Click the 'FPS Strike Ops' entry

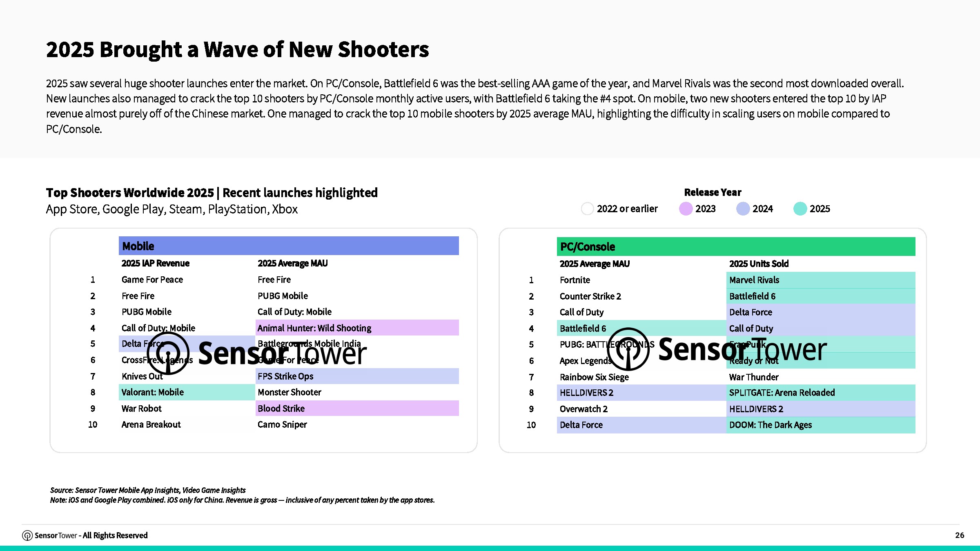point(357,376)
